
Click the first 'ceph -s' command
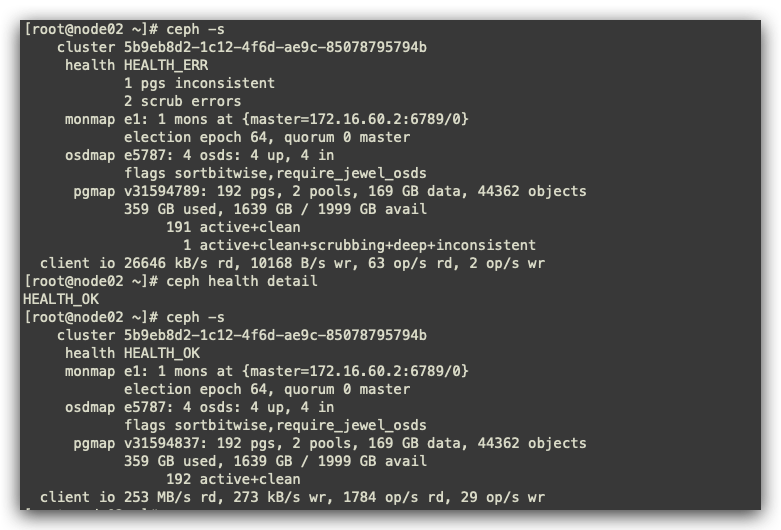point(195,29)
